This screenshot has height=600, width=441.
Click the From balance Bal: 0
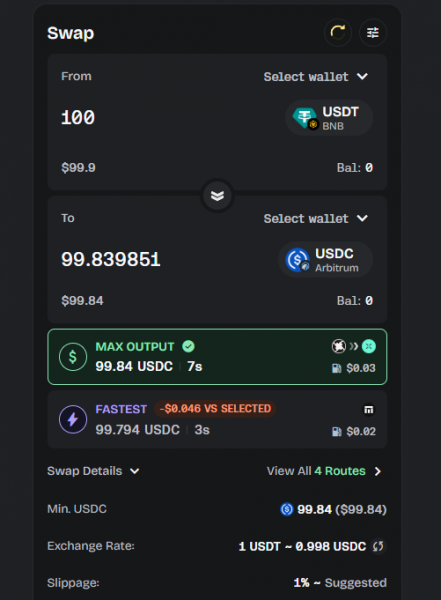tap(354, 168)
